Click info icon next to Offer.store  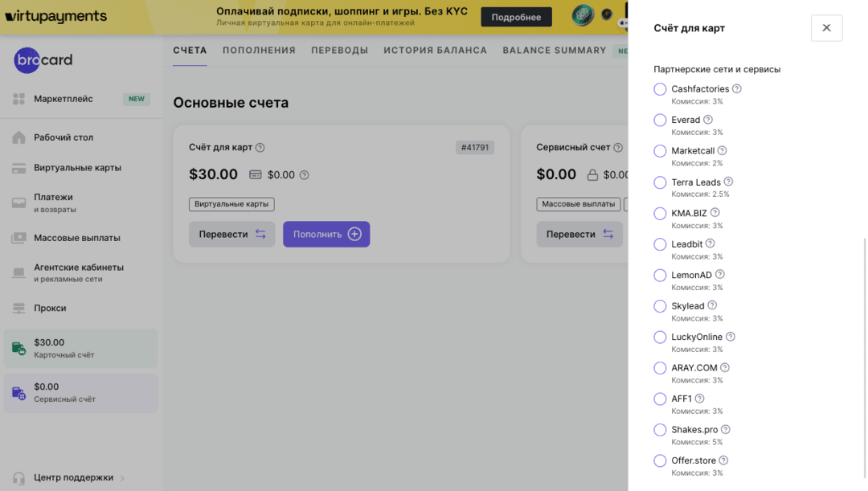[723, 460]
